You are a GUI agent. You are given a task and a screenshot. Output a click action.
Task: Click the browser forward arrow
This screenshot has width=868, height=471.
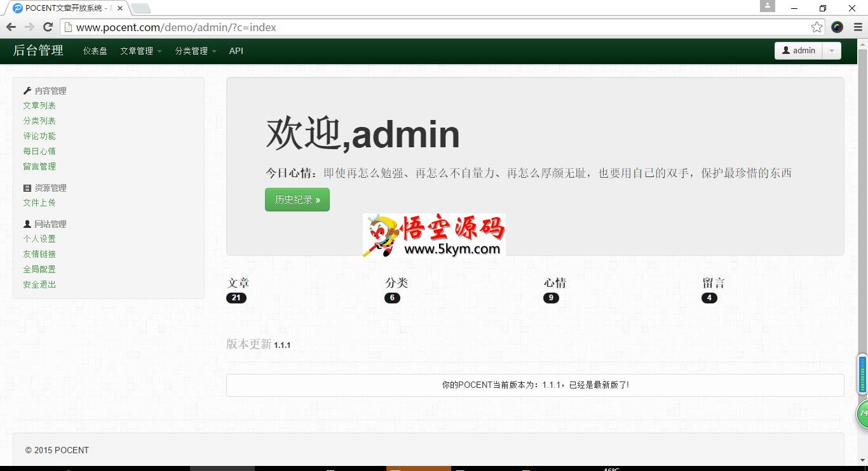point(29,27)
